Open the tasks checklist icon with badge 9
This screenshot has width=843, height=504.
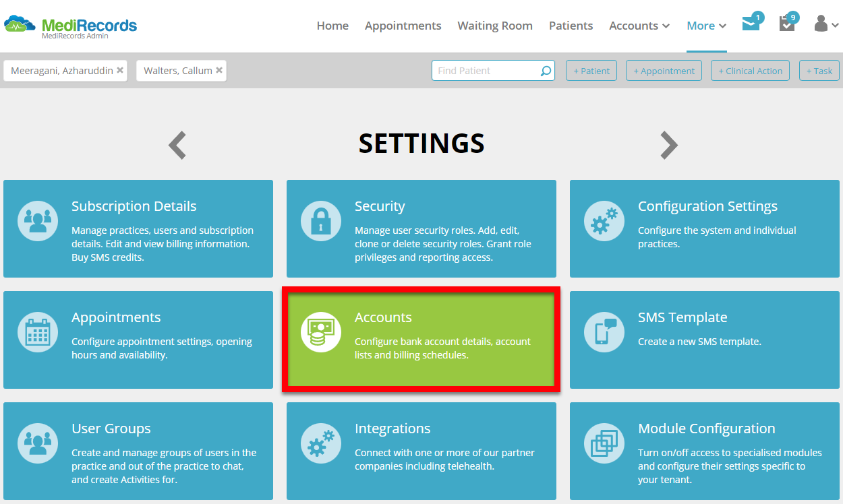point(786,24)
